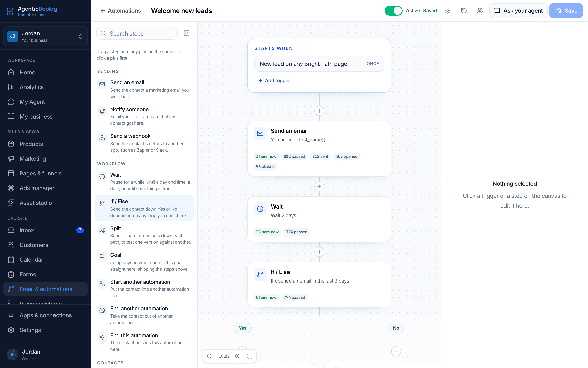Click the New lead on any Bright Path page trigger
The width and height of the screenshot is (588, 368).
(x=319, y=64)
